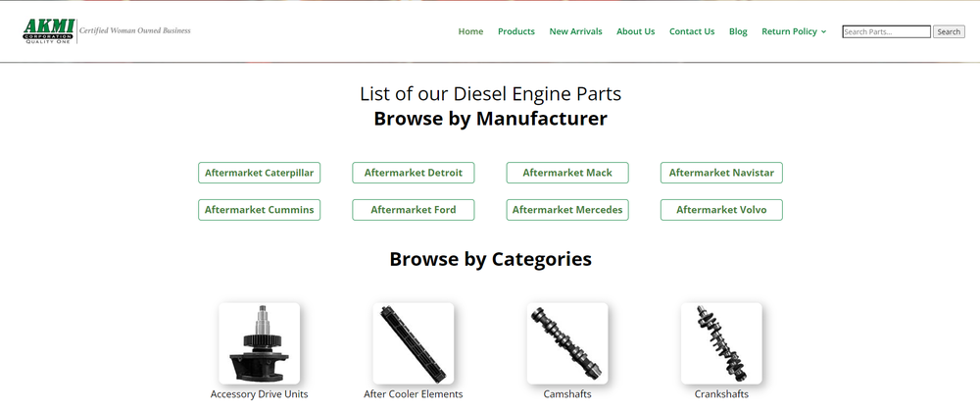Click into the Search Parts field
980x413 pixels.
click(886, 32)
